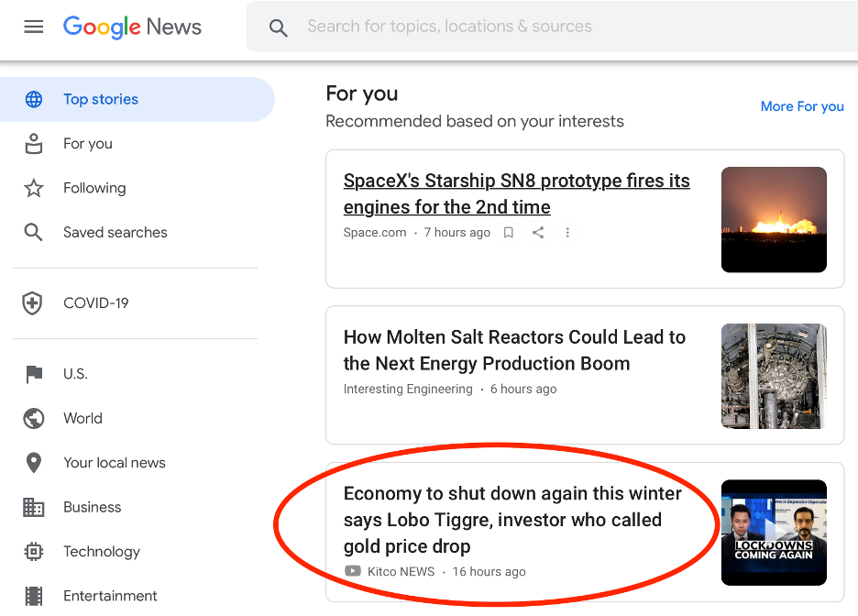Select Top stories in sidebar

pyautogui.click(x=137, y=99)
